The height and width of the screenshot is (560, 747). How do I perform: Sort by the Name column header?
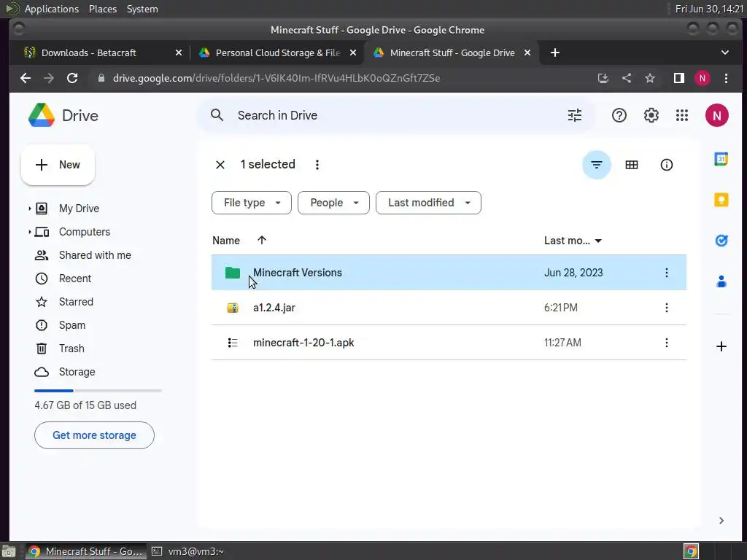[x=226, y=241]
